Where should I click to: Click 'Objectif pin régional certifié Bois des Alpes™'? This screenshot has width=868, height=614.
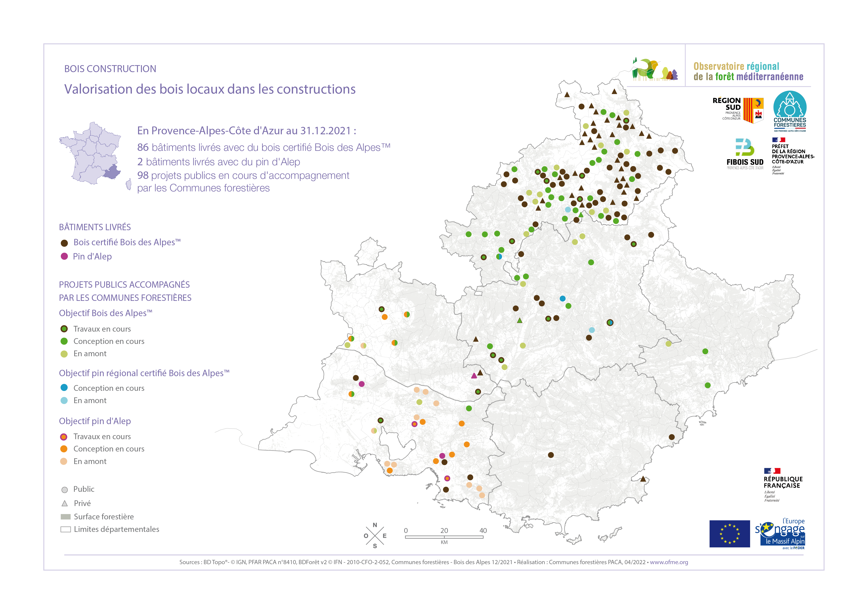144,373
